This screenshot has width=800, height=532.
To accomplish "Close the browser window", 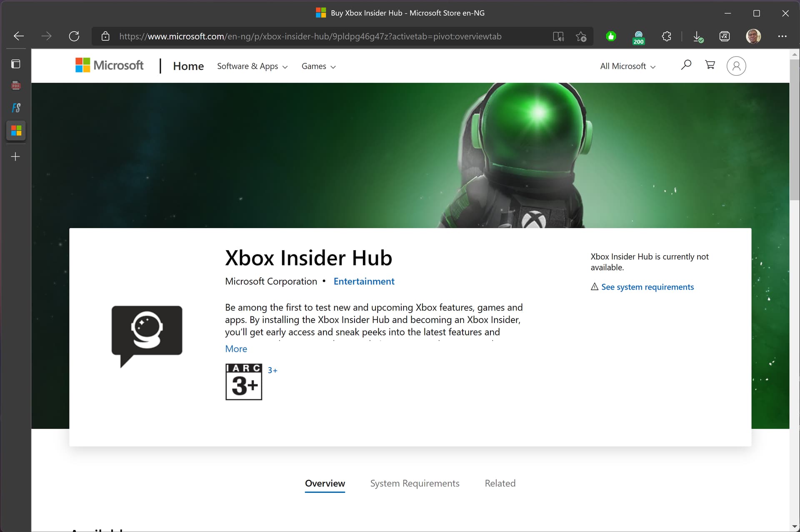I will click(x=785, y=13).
